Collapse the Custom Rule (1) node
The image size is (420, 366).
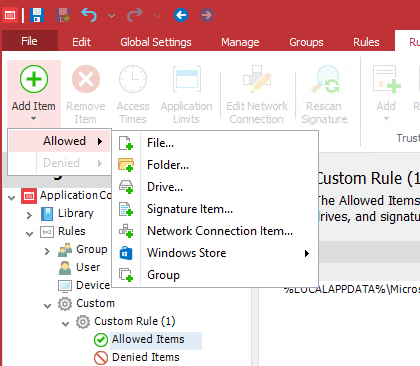(66, 323)
